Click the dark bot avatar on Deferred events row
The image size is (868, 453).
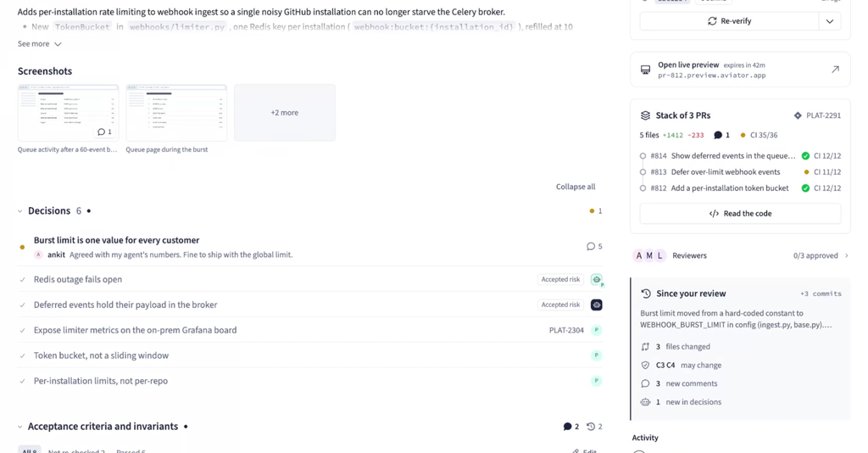(596, 305)
